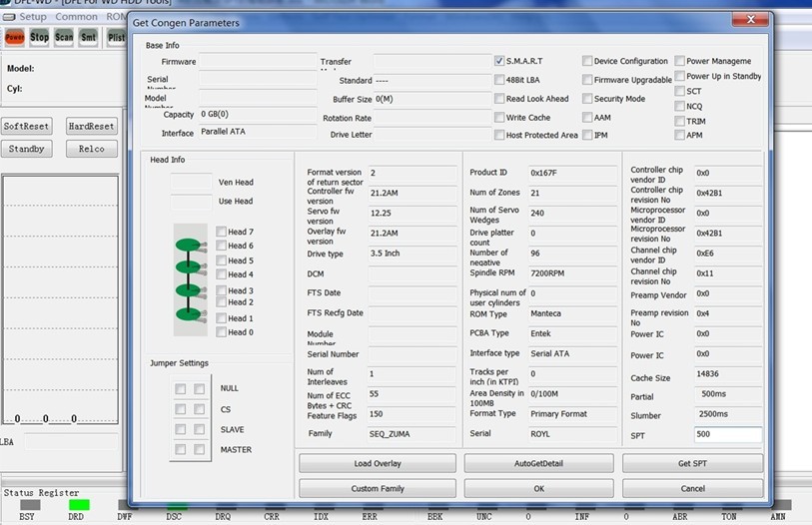This screenshot has height=525, width=812.
Task: Click the Get SPT button
Action: coord(693,464)
